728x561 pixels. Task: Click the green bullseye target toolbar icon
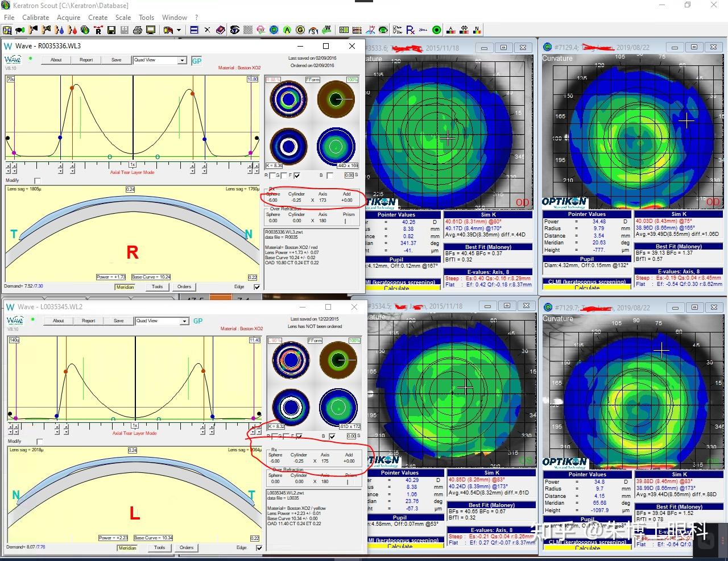tap(437, 30)
